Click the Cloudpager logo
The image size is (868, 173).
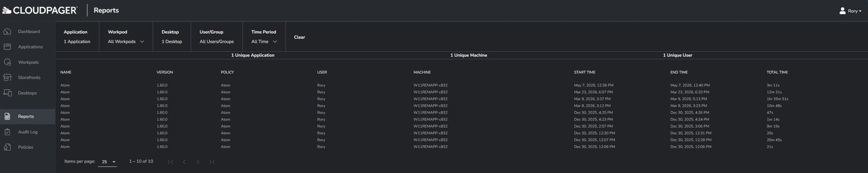point(40,11)
